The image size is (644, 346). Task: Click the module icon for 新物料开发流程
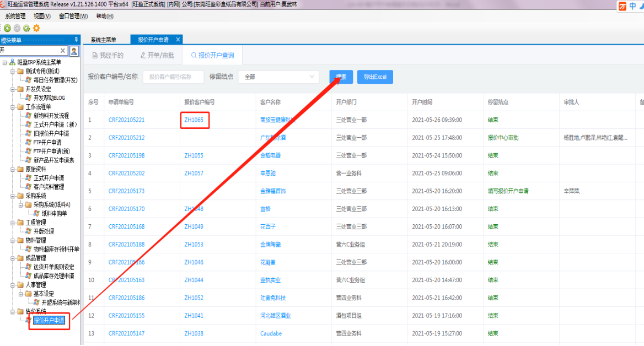[x=28, y=115]
